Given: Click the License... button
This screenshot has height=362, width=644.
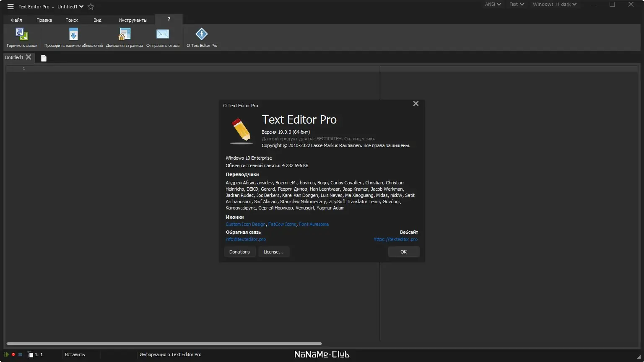Looking at the screenshot, I should pyautogui.click(x=273, y=252).
